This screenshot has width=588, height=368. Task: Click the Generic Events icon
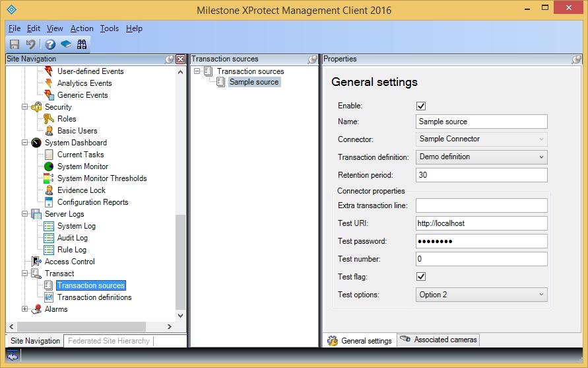click(48, 95)
